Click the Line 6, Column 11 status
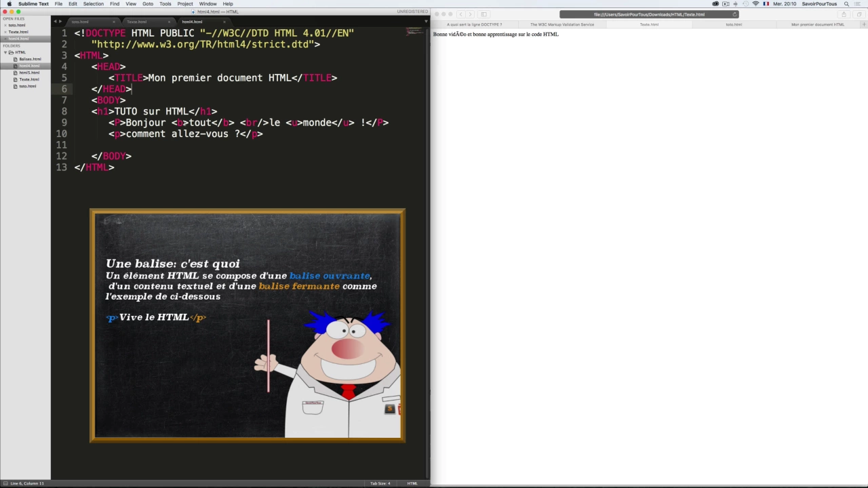This screenshot has height=488, width=868. click(x=27, y=483)
